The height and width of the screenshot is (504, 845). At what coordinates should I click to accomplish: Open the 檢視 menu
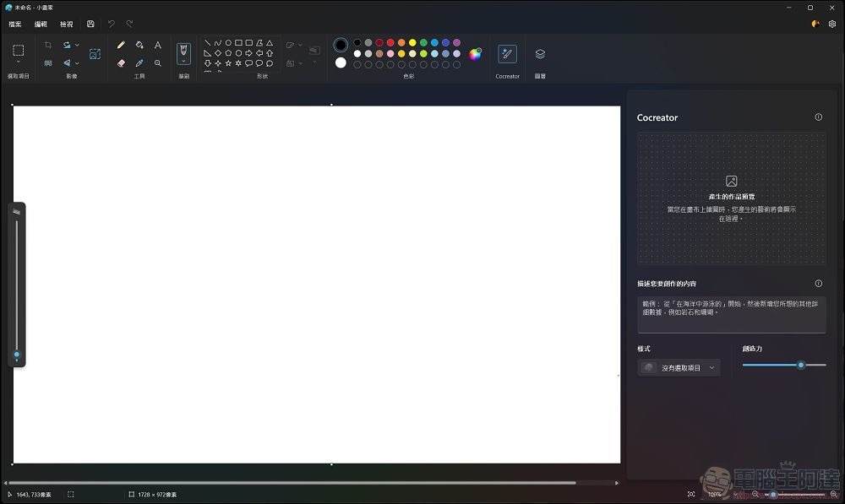point(66,24)
